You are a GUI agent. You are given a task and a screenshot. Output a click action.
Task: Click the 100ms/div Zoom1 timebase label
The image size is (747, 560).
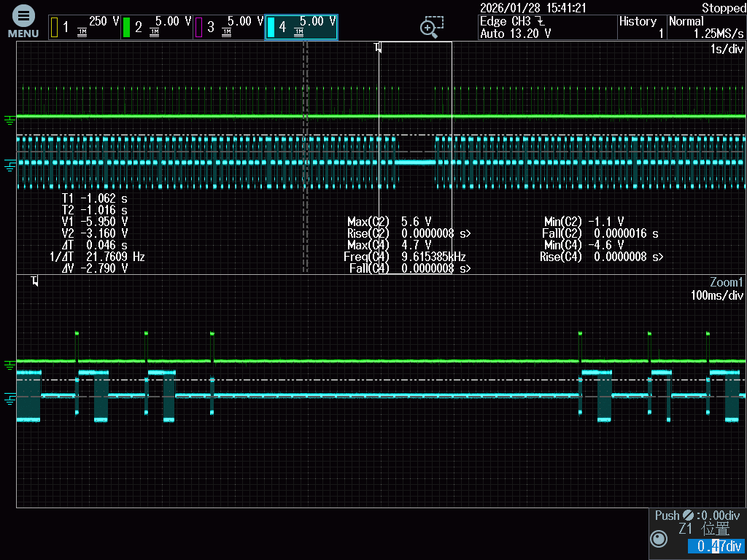point(717,295)
